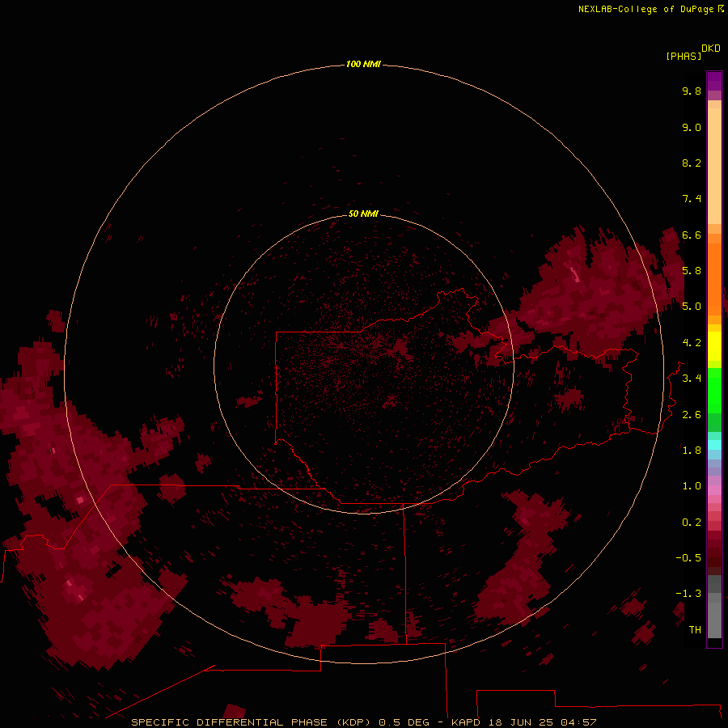Click the SPECIFIC DIFFERENTIAL PHASE (KDP) title text
This screenshot has height=728, width=728.
[251, 722]
